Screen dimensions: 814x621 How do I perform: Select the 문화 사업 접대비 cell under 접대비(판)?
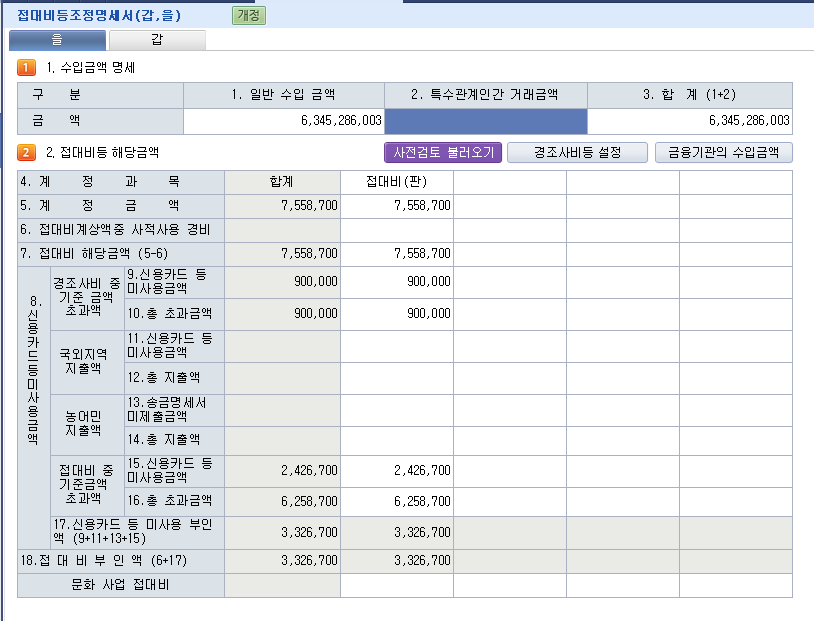click(x=397, y=585)
